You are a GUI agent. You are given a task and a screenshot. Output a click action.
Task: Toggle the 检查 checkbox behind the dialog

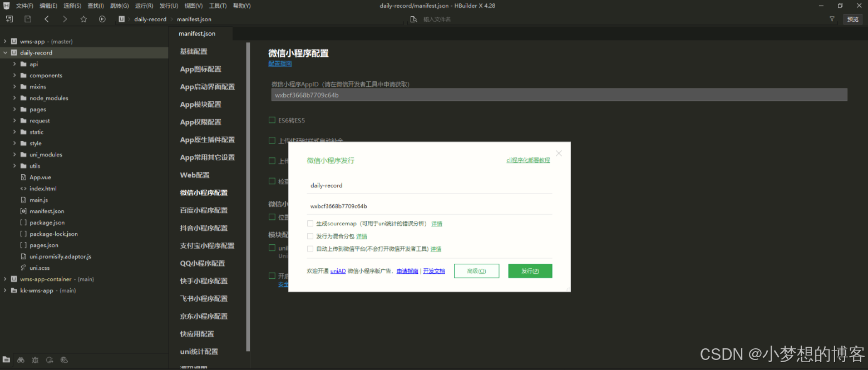pyautogui.click(x=272, y=181)
